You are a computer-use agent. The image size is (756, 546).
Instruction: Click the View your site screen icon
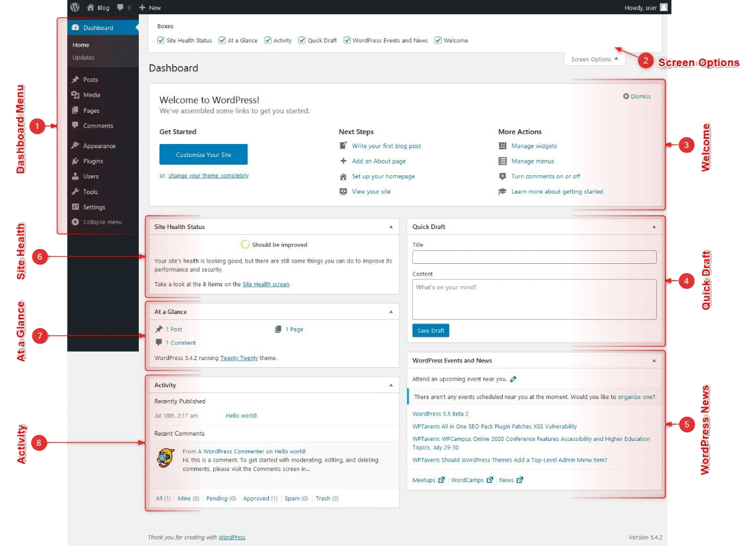tap(343, 192)
